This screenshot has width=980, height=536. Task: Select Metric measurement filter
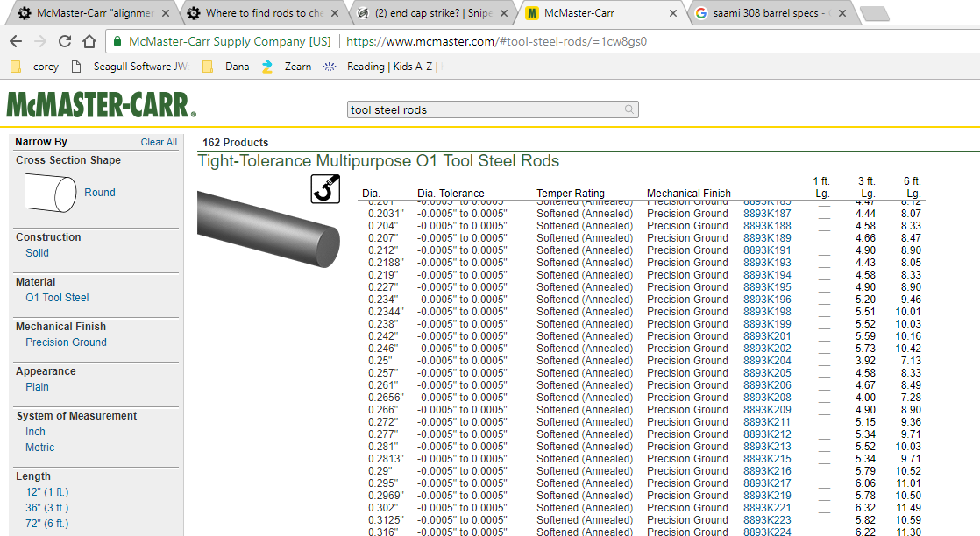click(x=40, y=448)
